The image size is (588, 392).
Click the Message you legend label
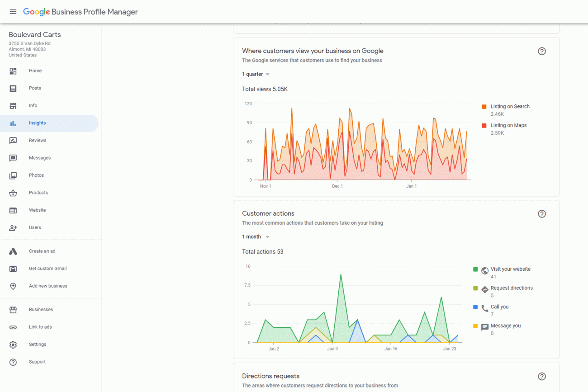(x=506, y=326)
